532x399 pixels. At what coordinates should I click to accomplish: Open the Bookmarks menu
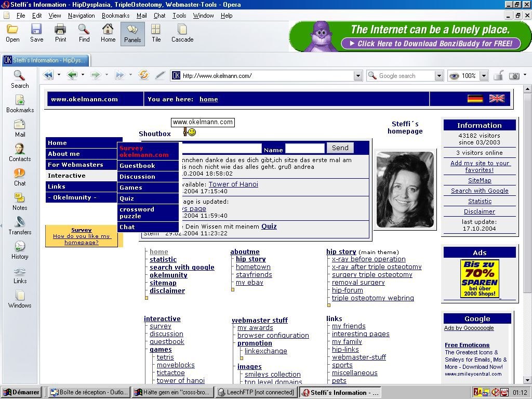click(x=116, y=16)
